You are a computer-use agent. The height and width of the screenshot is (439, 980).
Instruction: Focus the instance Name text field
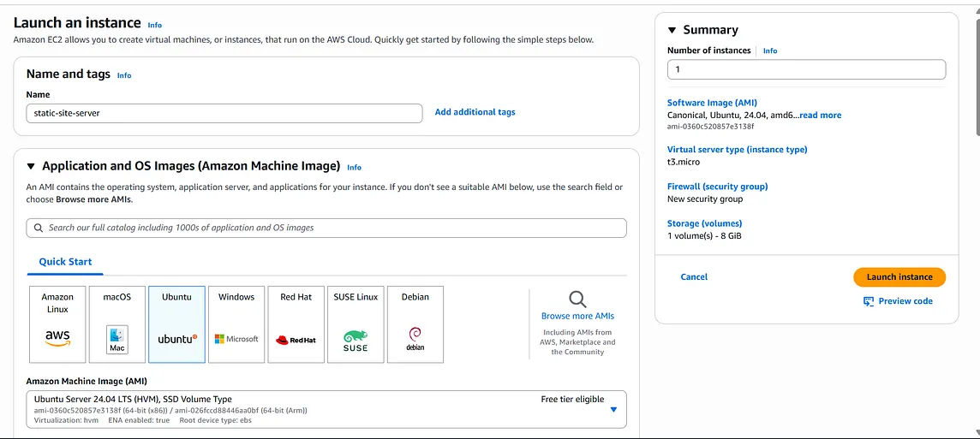(224, 113)
